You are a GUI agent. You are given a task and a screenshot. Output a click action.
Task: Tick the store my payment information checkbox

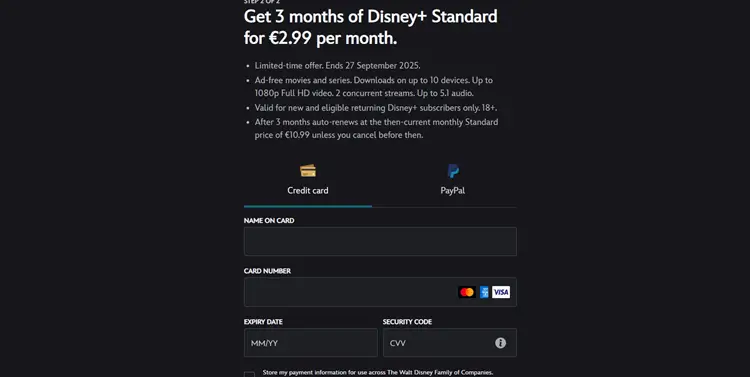click(x=249, y=375)
